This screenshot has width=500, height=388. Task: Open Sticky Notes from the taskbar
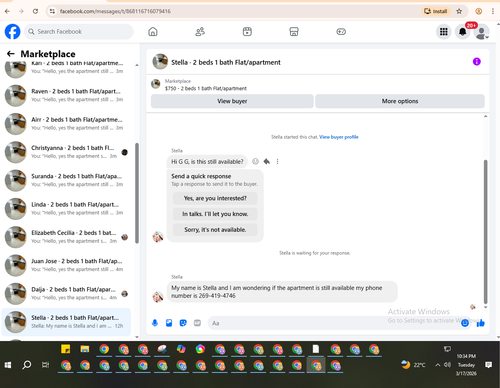click(66, 349)
